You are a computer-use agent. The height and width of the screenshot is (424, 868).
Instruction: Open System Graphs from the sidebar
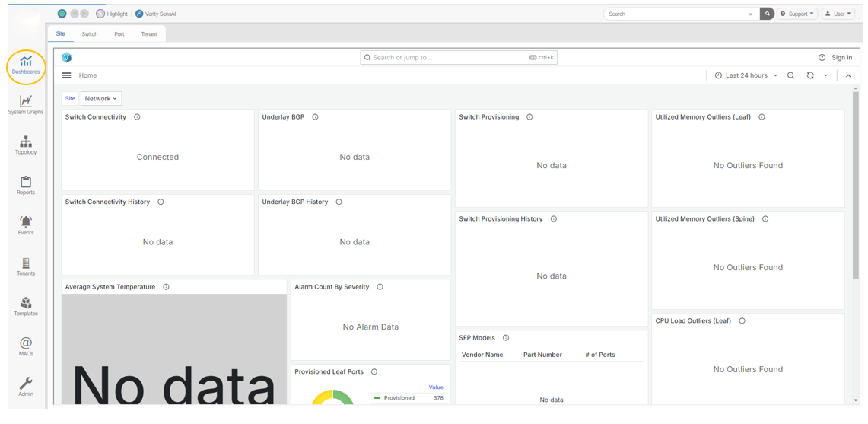(x=26, y=104)
